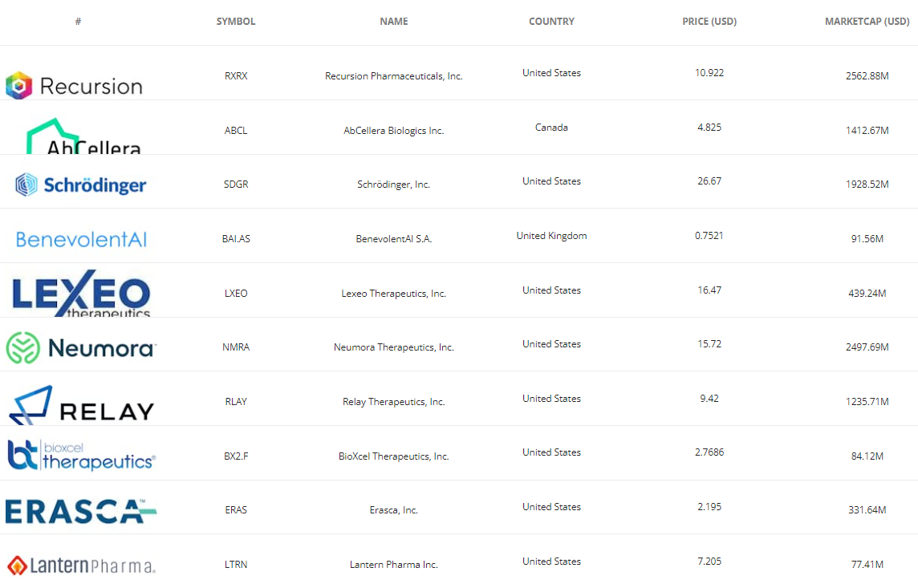Select the Erasca, Inc. company name
This screenshot has width=918, height=588.
pos(393,510)
